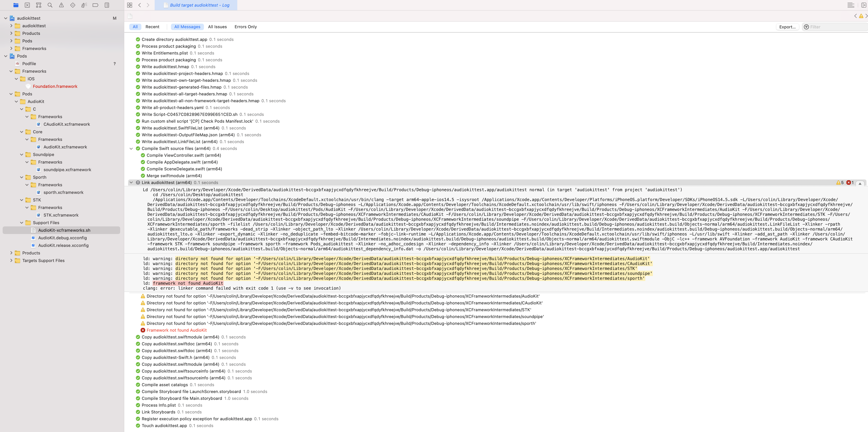Screen dimensions: 868x432
Task: Open the Find navigator magnifier icon
Action: coord(50,5)
